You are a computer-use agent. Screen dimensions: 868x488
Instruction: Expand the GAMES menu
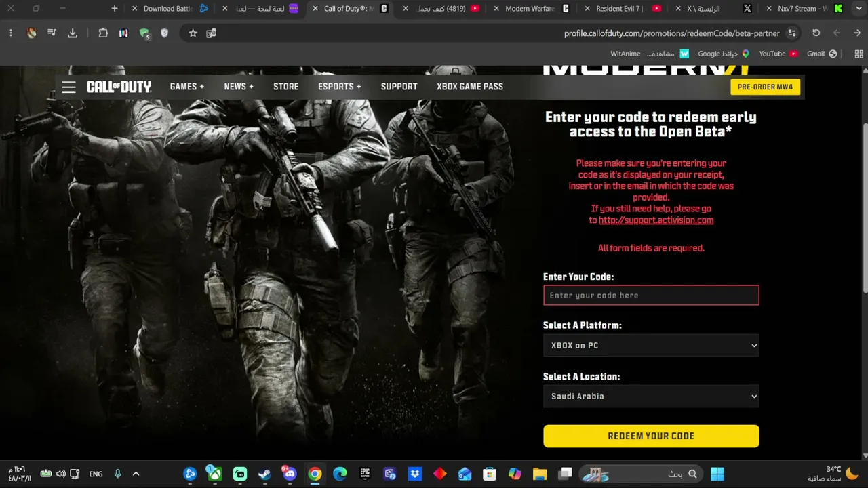point(187,87)
